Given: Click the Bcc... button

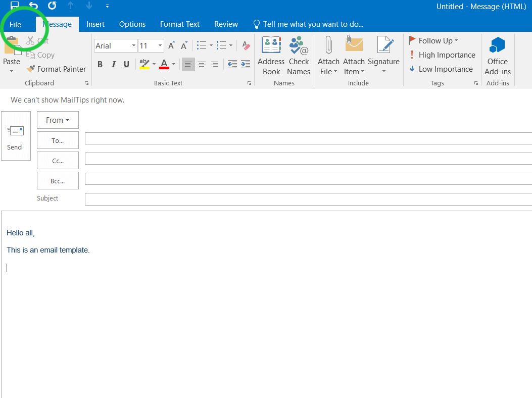Looking at the screenshot, I should [x=58, y=181].
